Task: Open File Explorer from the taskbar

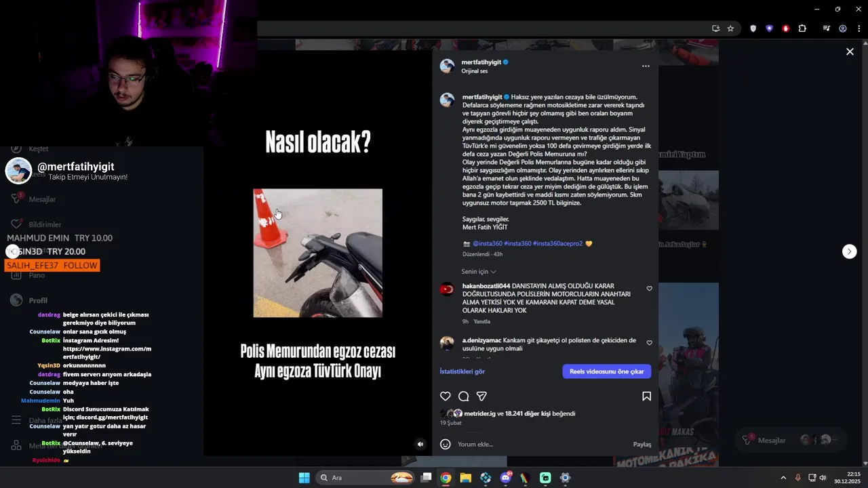Action: point(466,478)
